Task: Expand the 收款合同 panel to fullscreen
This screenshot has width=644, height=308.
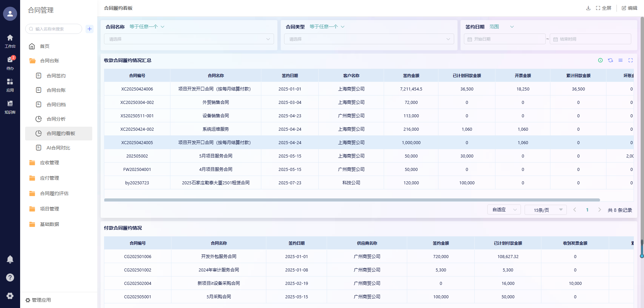Action: (631, 60)
